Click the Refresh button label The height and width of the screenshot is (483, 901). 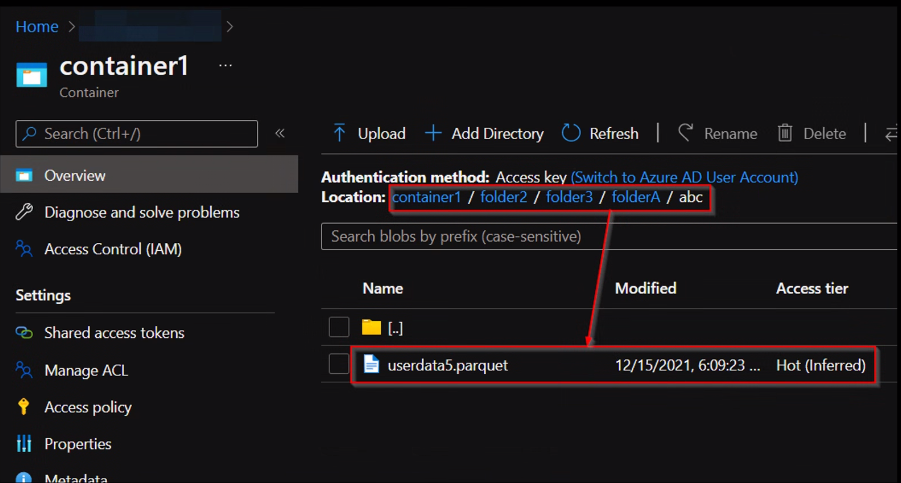[614, 134]
